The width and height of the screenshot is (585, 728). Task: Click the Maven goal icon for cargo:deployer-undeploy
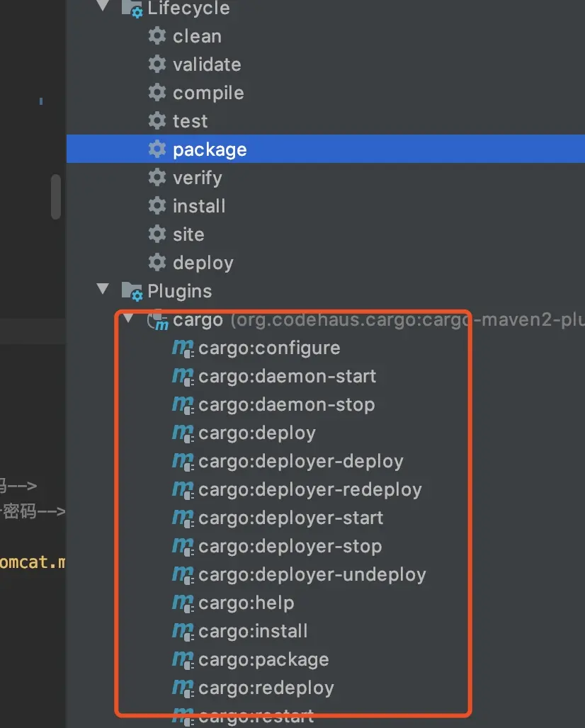(x=183, y=575)
